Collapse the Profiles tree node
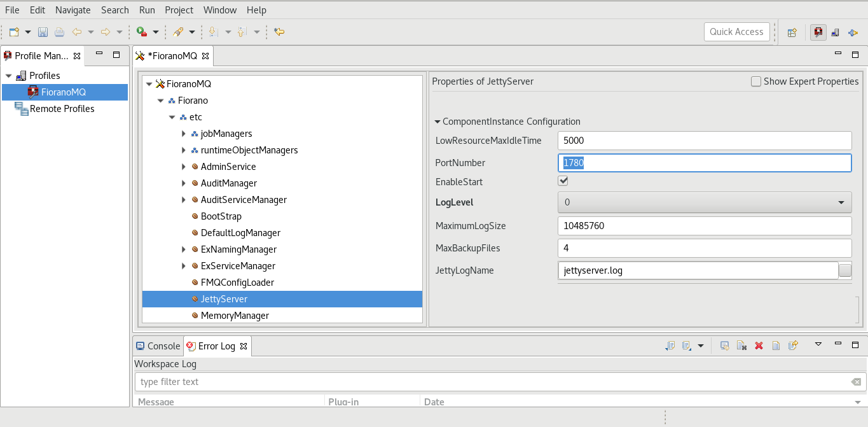Screen dimensions: 868x427 click(8, 76)
